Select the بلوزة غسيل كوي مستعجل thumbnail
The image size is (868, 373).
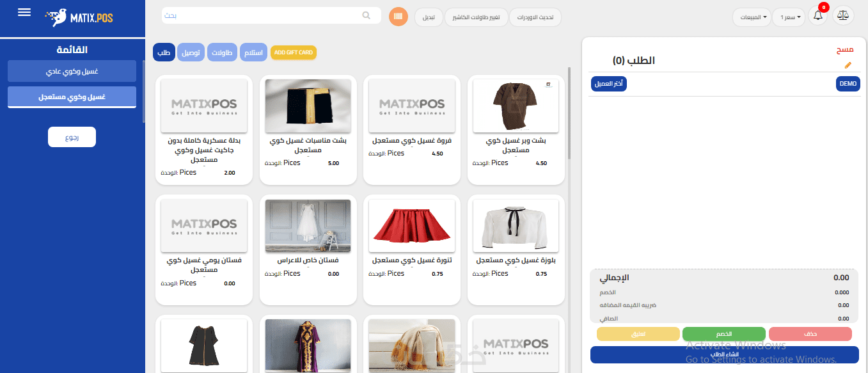click(516, 226)
